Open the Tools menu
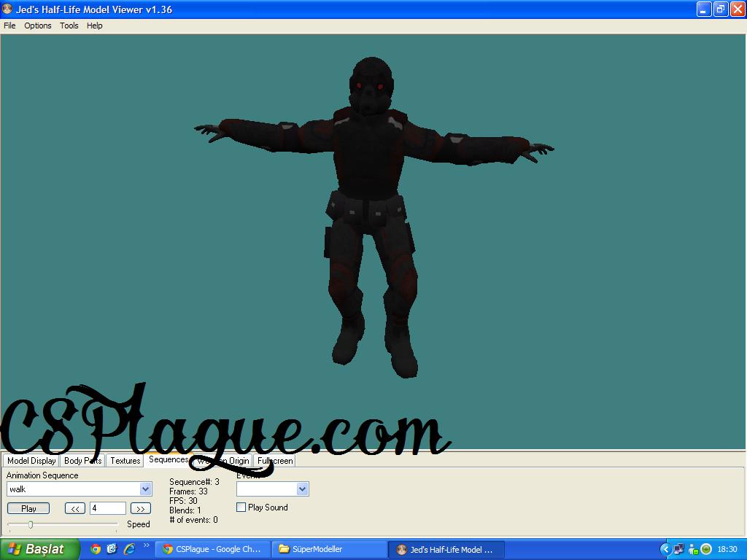 point(69,26)
